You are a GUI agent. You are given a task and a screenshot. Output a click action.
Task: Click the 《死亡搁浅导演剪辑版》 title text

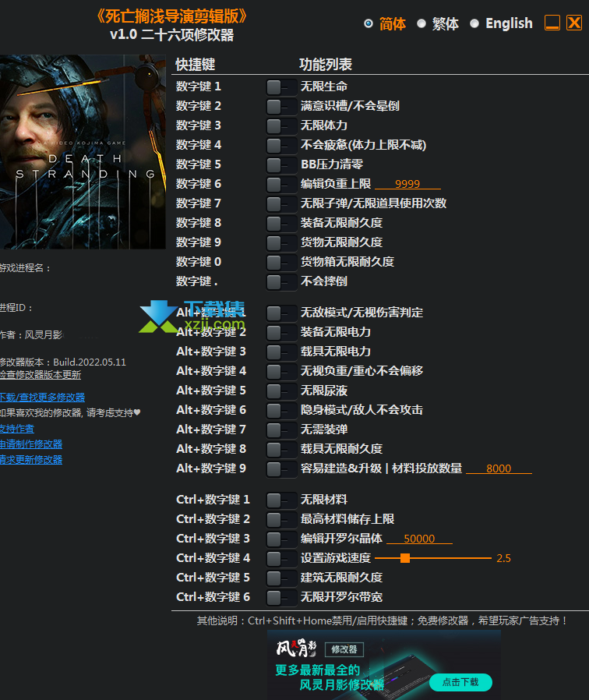tap(171, 16)
